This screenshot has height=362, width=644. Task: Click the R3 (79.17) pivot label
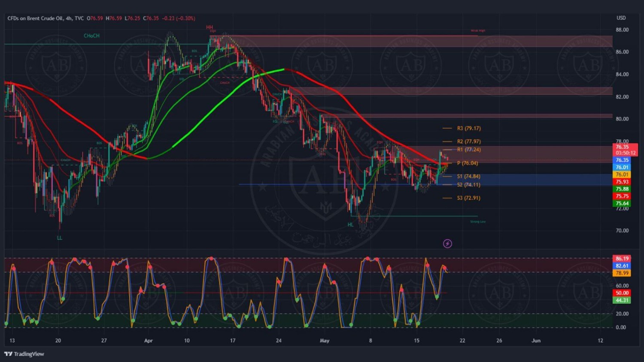469,128
